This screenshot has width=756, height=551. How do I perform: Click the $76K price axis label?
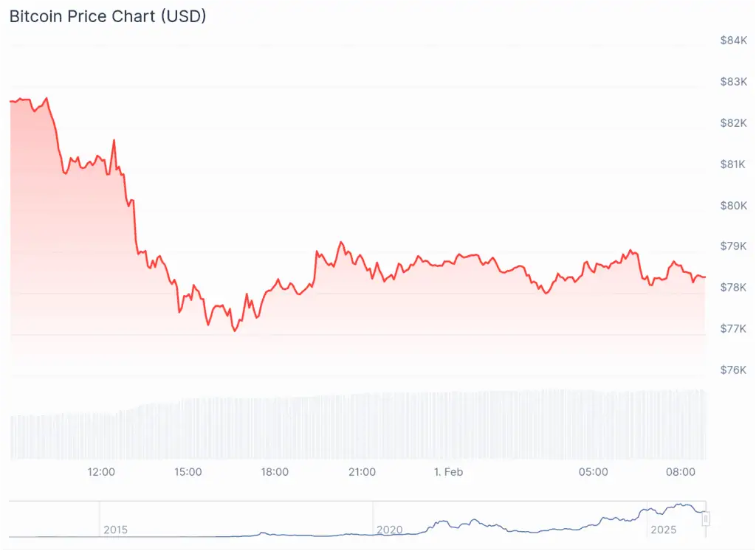[x=733, y=370]
